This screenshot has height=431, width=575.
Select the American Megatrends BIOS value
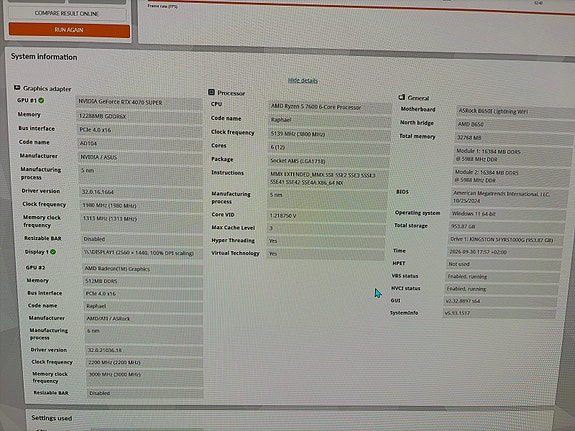click(510, 197)
